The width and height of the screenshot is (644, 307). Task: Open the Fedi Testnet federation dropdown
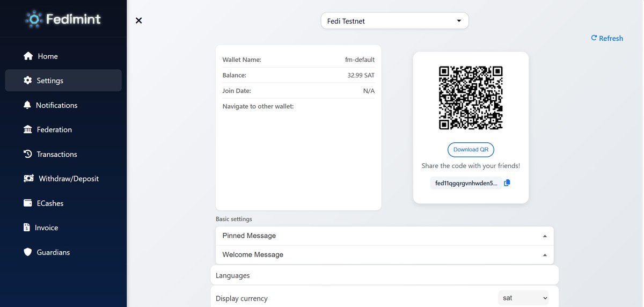tap(394, 21)
